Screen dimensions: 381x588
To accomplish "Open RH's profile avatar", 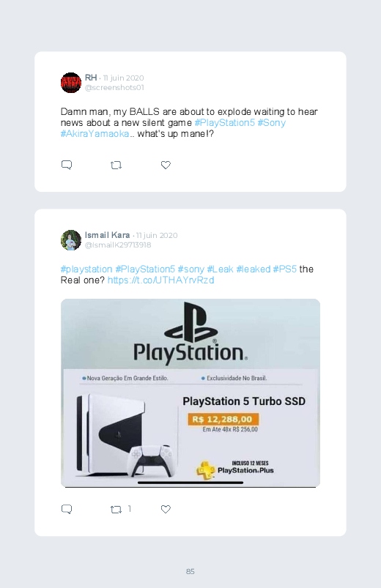I will pos(71,83).
